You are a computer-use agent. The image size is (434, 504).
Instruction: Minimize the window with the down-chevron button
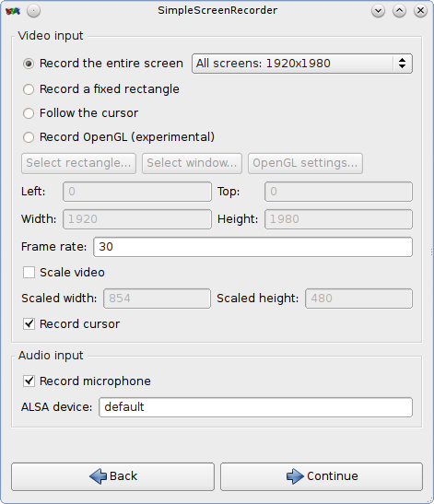pos(378,11)
